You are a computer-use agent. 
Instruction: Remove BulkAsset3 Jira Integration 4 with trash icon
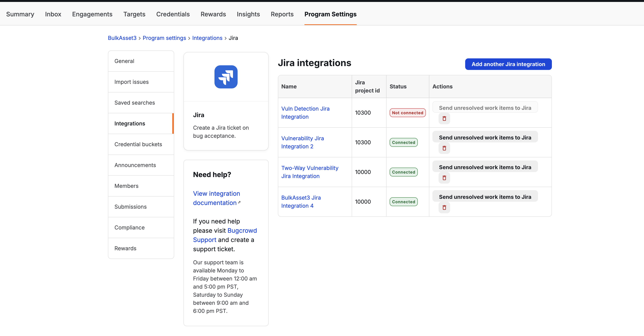[x=444, y=207]
